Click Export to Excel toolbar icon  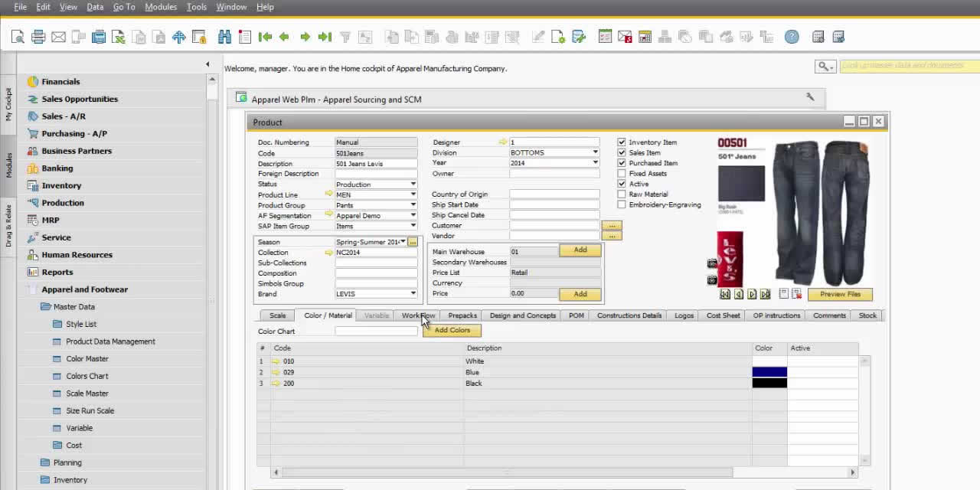click(x=118, y=37)
